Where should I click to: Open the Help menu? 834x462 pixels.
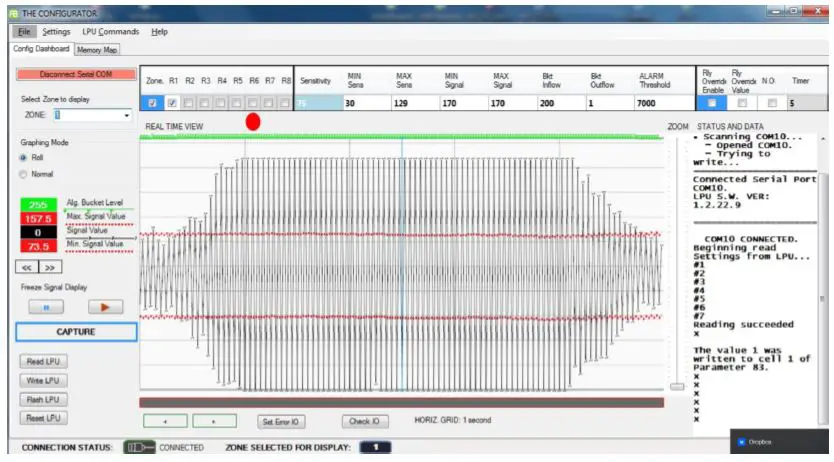159,32
